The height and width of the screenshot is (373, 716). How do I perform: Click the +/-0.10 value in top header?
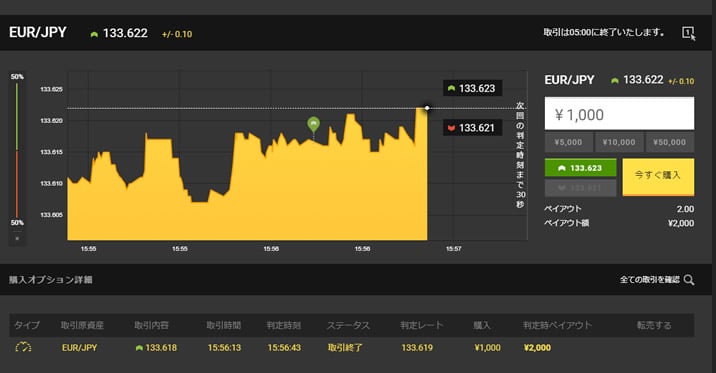point(177,34)
